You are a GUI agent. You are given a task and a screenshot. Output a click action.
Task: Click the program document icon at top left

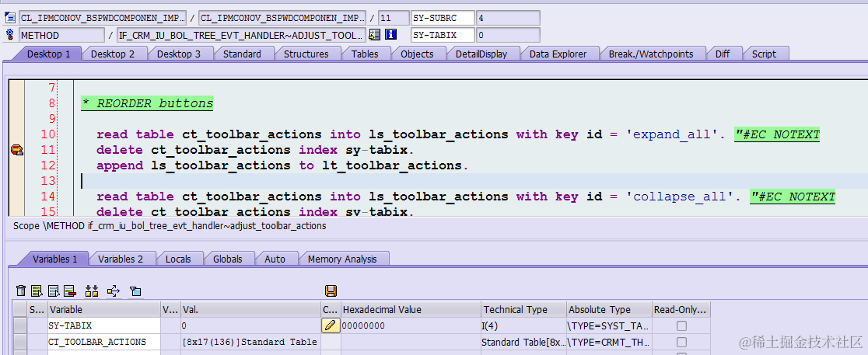[x=9, y=18]
